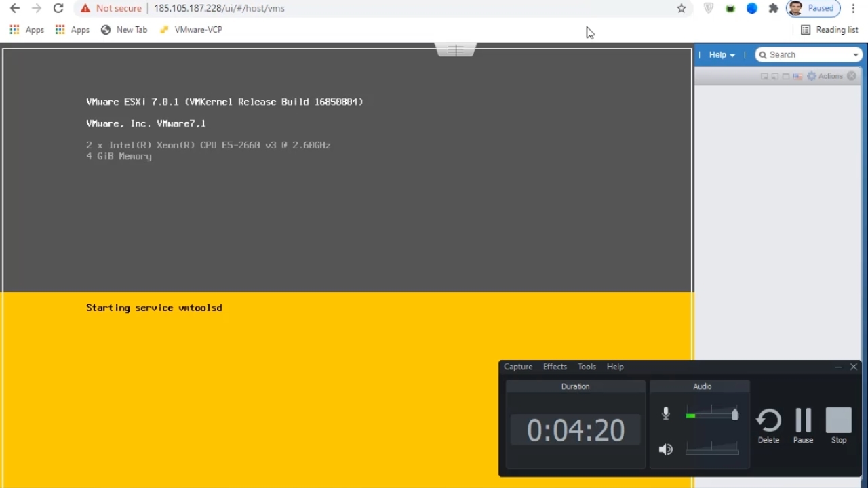Open the Capture menu in the recorder
868x488 pixels.
(518, 367)
